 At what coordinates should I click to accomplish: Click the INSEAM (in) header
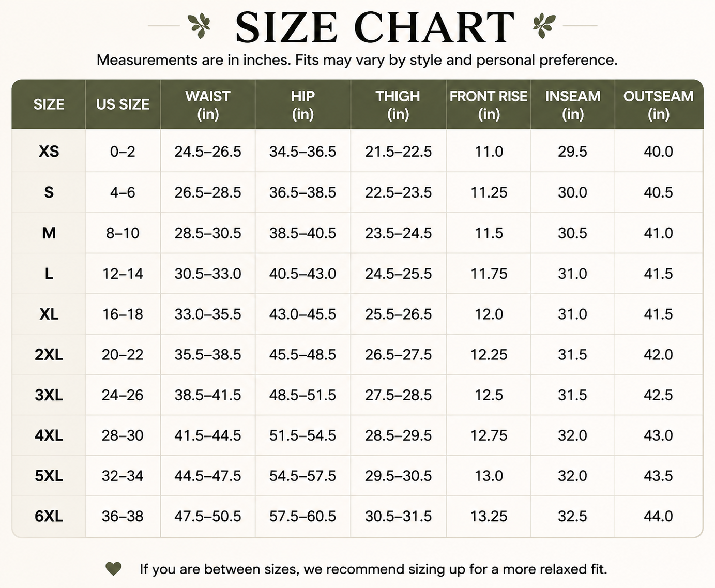click(573, 104)
